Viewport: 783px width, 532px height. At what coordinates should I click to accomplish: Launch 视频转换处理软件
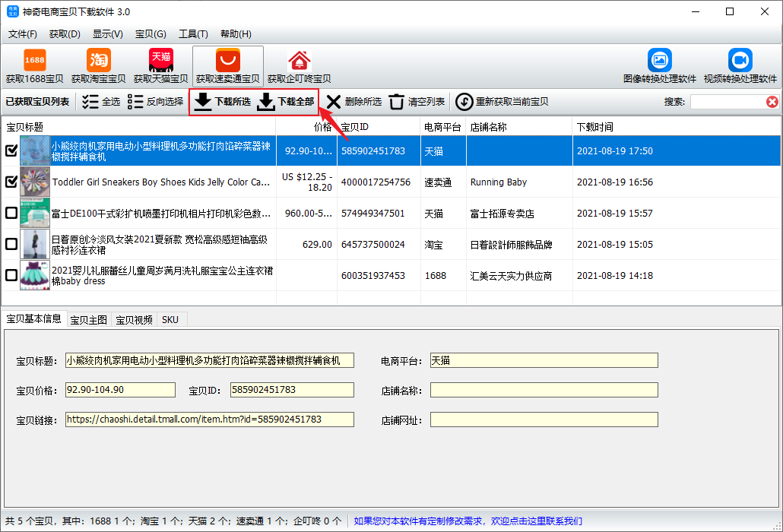pyautogui.click(x=740, y=66)
